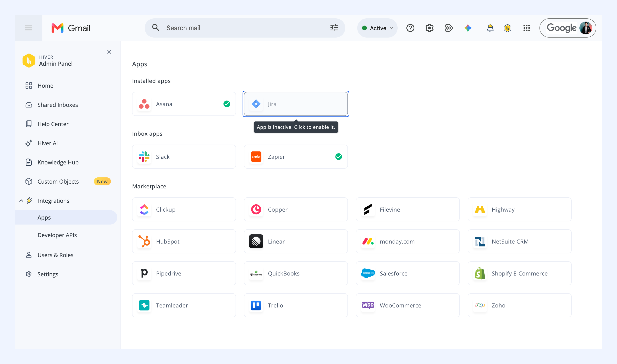Click the search magnifier icon
Image resolution: width=617 pixels, height=364 pixels.
click(x=155, y=28)
